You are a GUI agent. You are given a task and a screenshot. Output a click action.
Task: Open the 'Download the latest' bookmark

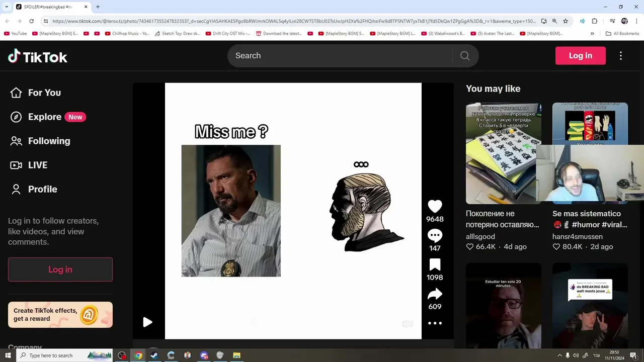point(279,34)
